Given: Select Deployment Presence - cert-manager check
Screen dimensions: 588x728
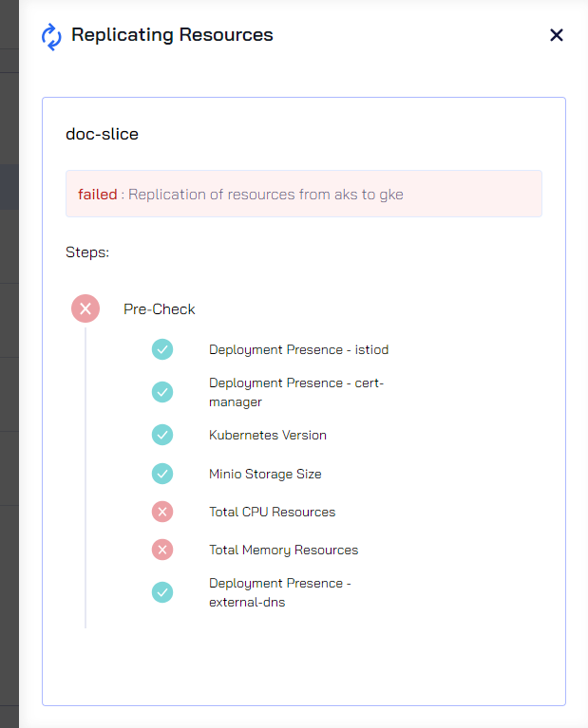Looking at the screenshot, I should pyautogui.click(x=296, y=392).
